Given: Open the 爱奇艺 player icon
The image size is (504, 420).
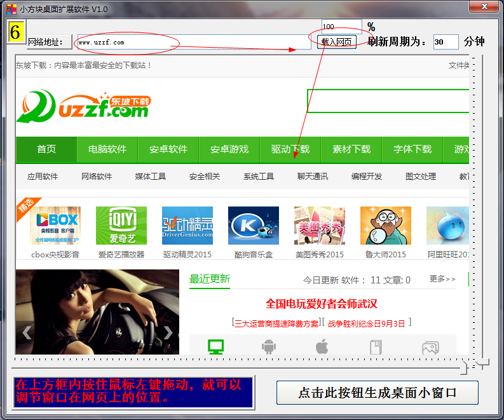Looking at the screenshot, I should 121,226.
